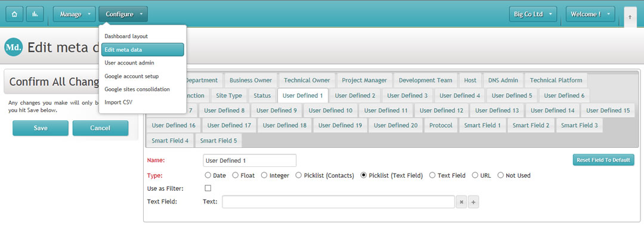Set type to URL
The height and width of the screenshot is (226, 644).
(x=475, y=175)
